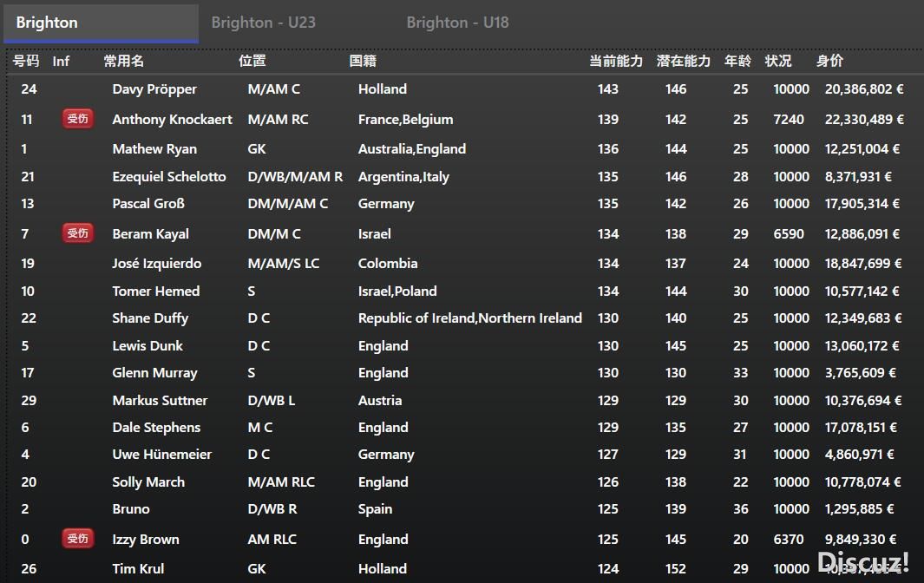Click condition value 6590
The width and height of the screenshot is (924, 583).
point(789,233)
